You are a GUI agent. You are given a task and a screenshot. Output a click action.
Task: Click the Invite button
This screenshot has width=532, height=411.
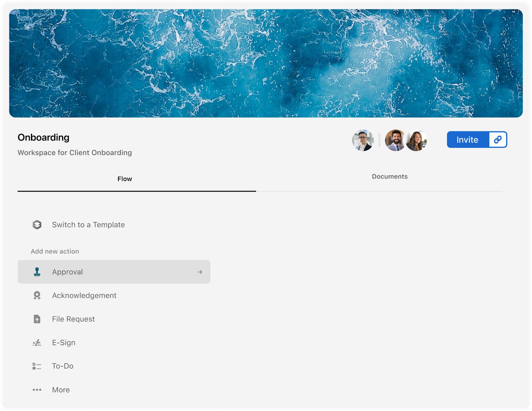coord(467,140)
